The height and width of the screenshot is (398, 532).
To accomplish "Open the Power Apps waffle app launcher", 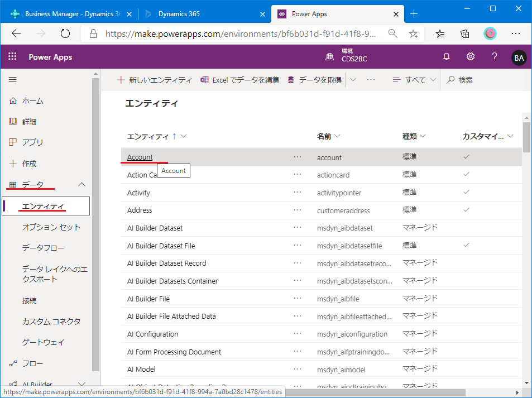I will click(x=12, y=56).
